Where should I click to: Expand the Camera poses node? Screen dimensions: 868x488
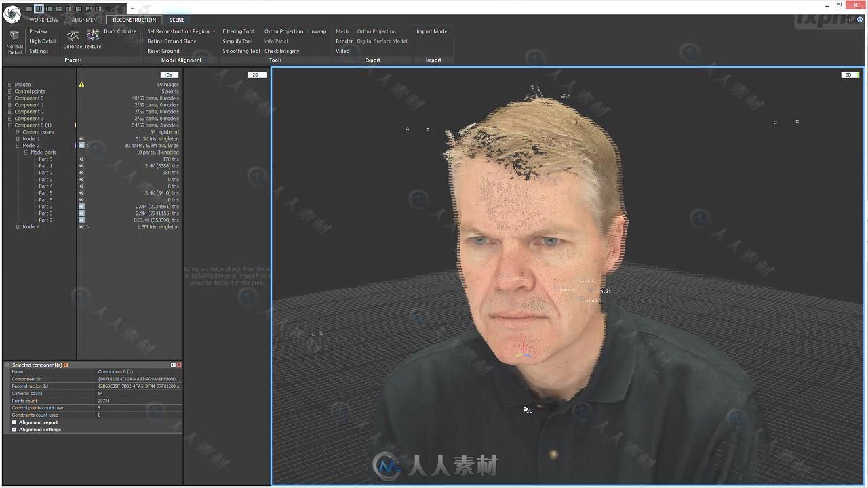click(x=18, y=132)
